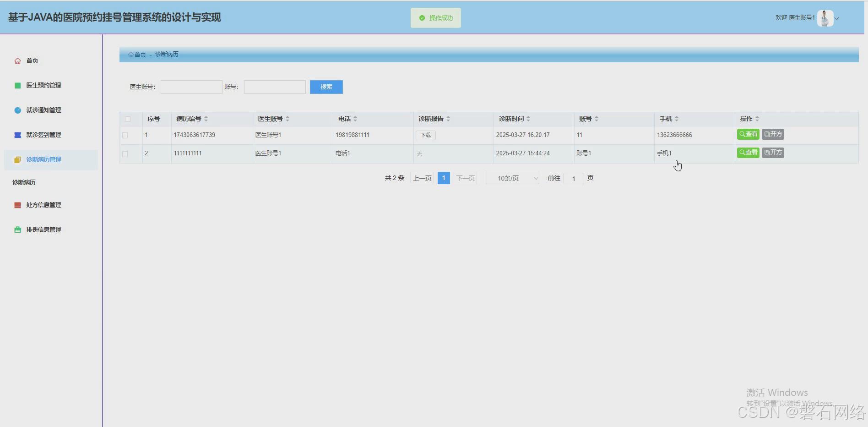
Task: Click date cell 2025-03-27 16:20:17
Action: [523, 135]
